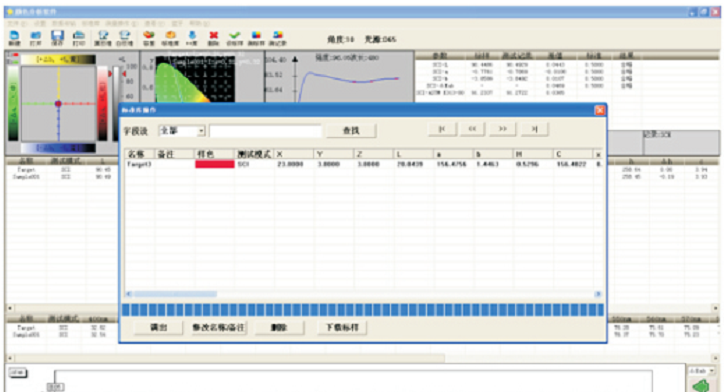Click the 下载标样 button
Screen dimensions: 724x392
tap(342, 327)
